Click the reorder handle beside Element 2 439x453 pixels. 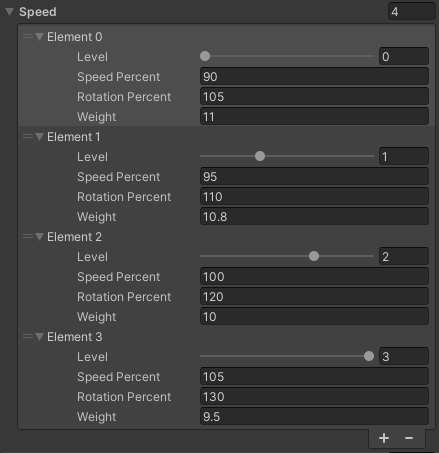28,236
